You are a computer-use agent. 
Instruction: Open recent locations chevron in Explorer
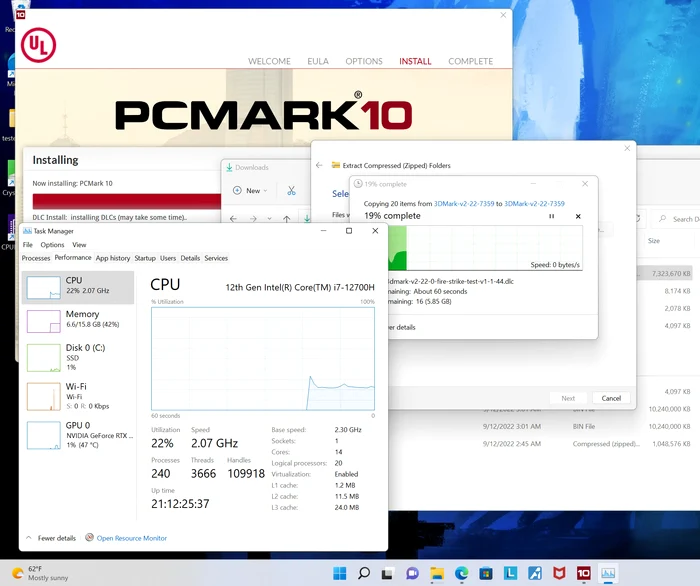click(269, 219)
